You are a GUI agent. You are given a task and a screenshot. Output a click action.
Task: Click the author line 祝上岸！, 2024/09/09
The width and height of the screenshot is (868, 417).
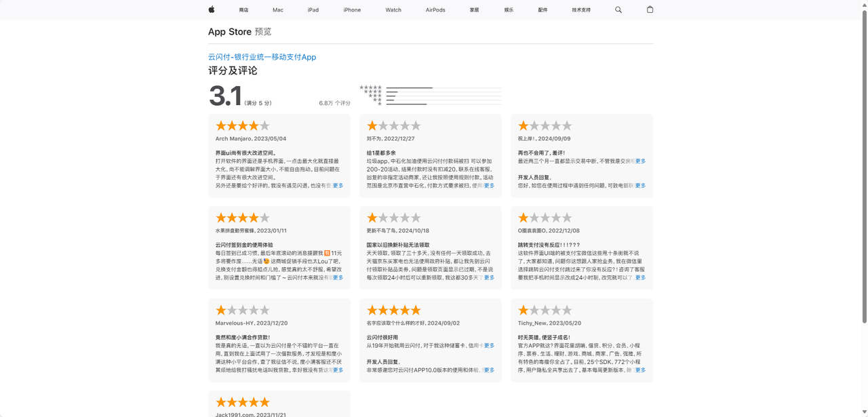click(x=544, y=139)
